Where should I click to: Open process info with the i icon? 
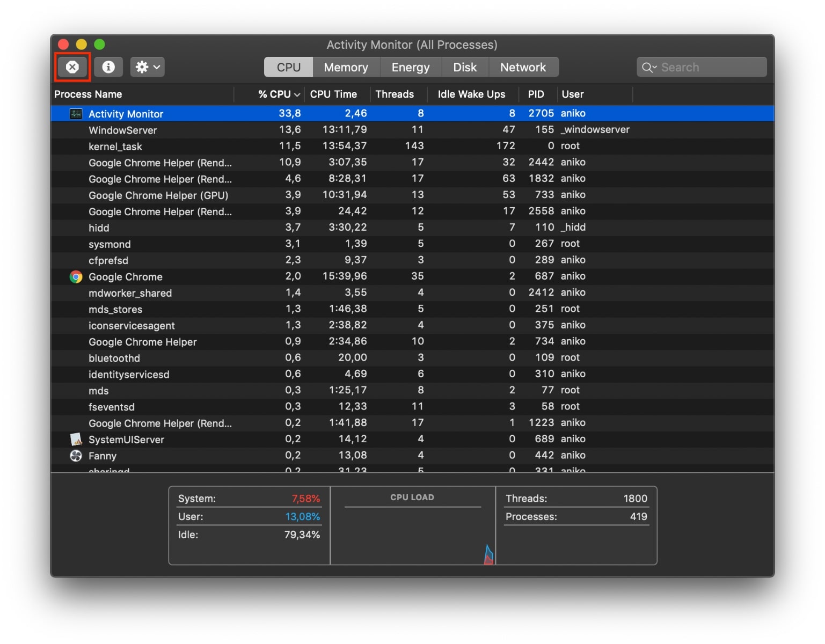108,67
